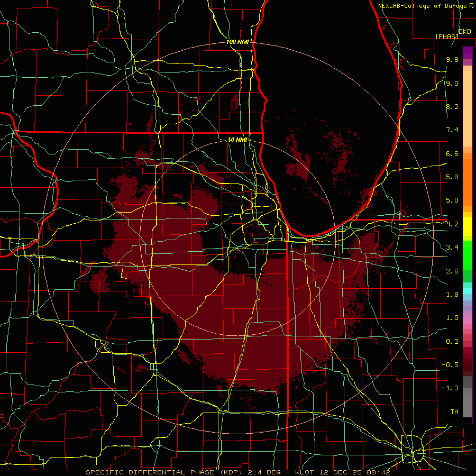This screenshot has width=476, height=476.
Task: Click the purple swatch atop the color bar
Action: coord(467,53)
